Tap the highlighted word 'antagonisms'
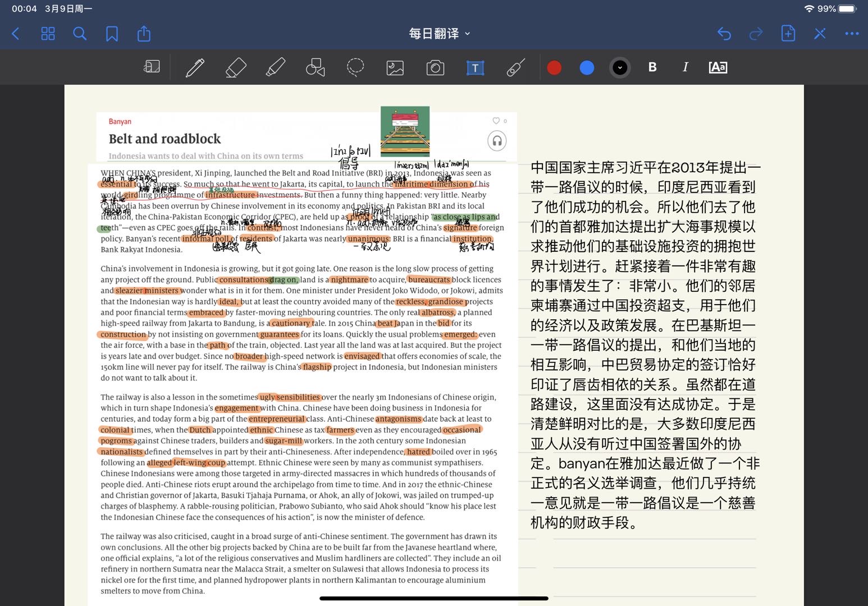 tap(398, 419)
